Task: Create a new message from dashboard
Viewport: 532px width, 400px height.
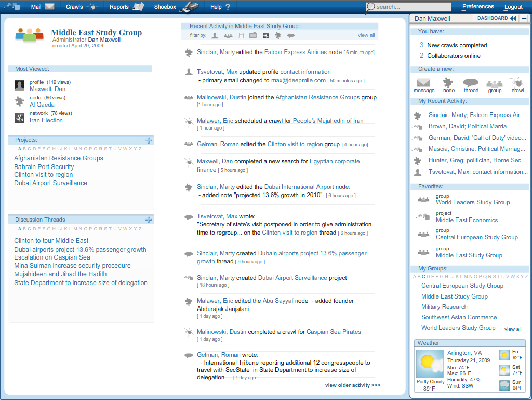Action: pos(424,83)
